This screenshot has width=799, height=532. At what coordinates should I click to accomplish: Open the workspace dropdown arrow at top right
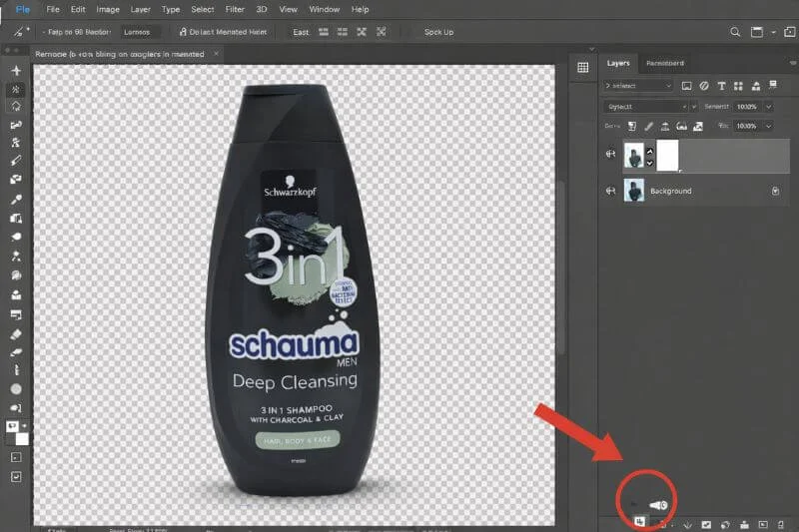pos(773,32)
